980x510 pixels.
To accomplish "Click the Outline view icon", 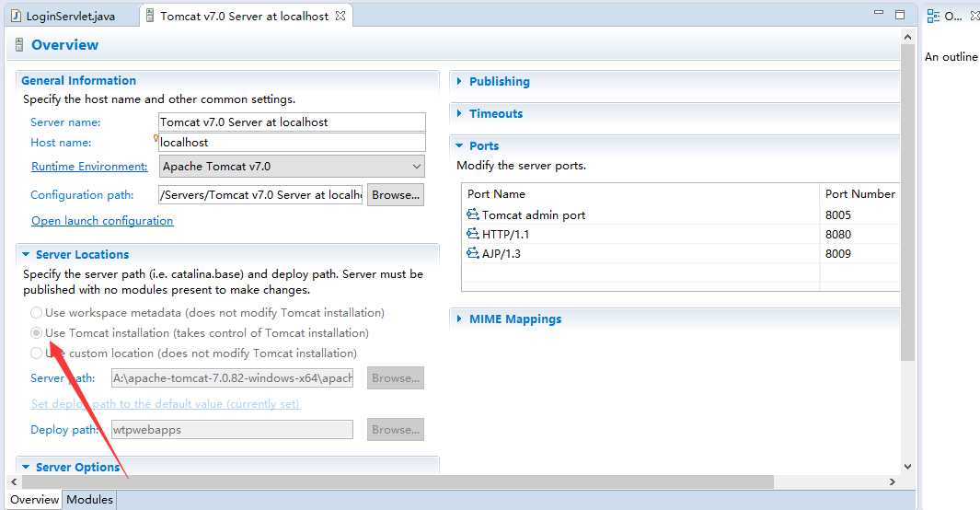I will [x=933, y=17].
